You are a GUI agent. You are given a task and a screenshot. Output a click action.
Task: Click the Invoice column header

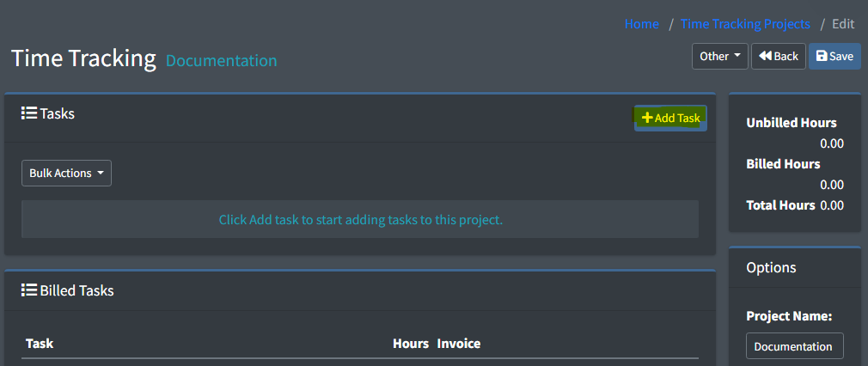459,344
